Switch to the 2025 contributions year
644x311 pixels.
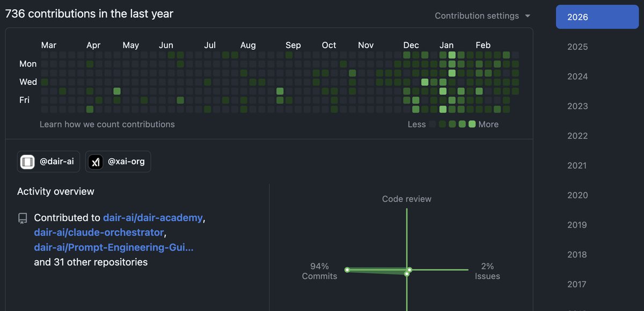tap(577, 47)
